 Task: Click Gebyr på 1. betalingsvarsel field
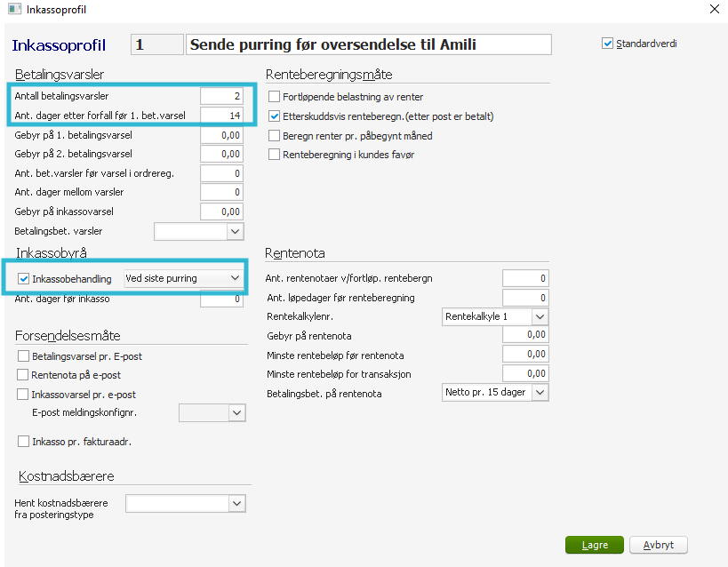[222, 135]
